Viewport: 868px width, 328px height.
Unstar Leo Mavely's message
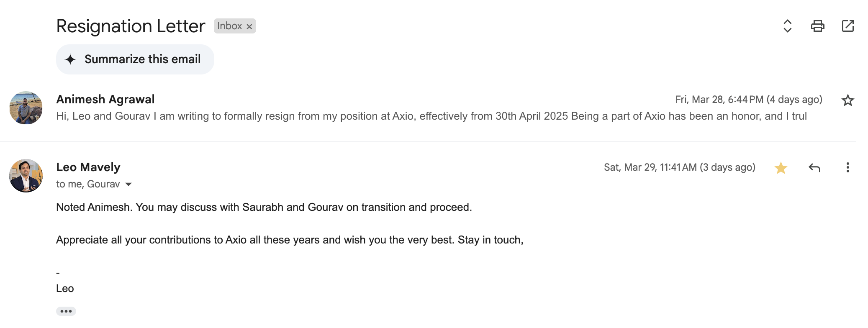[x=781, y=168]
